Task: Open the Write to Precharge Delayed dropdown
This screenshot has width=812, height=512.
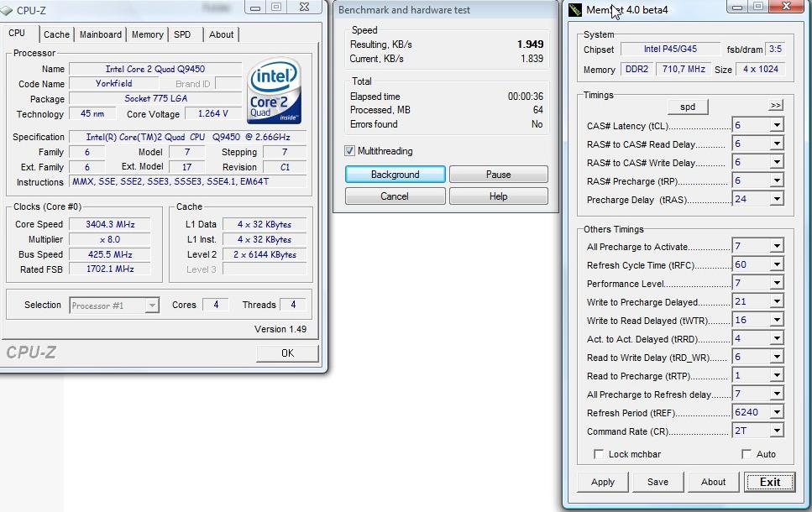Action: (x=777, y=302)
